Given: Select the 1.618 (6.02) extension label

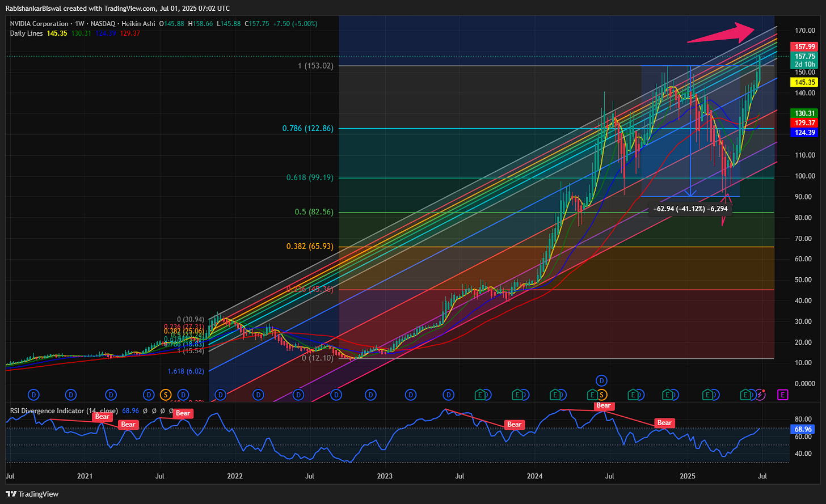Looking at the screenshot, I should click(x=187, y=371).
